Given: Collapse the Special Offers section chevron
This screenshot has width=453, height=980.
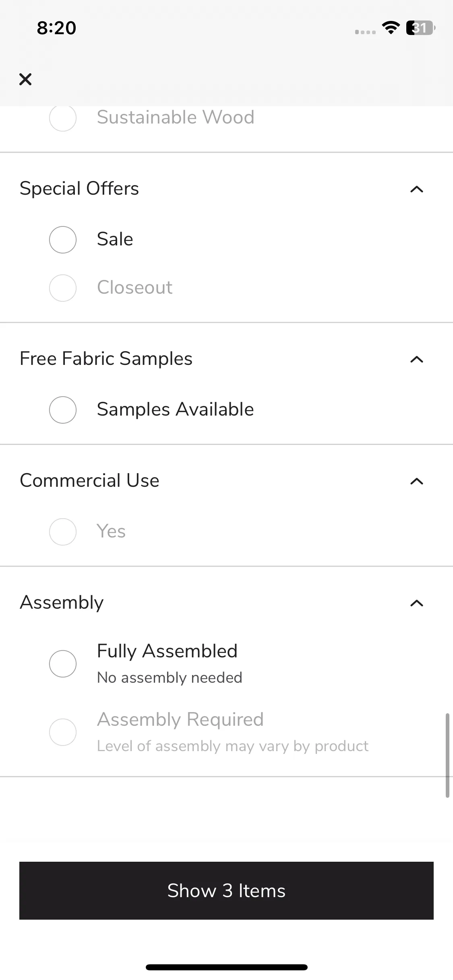Looking at the screenshot, I should (x=417, y=189).
